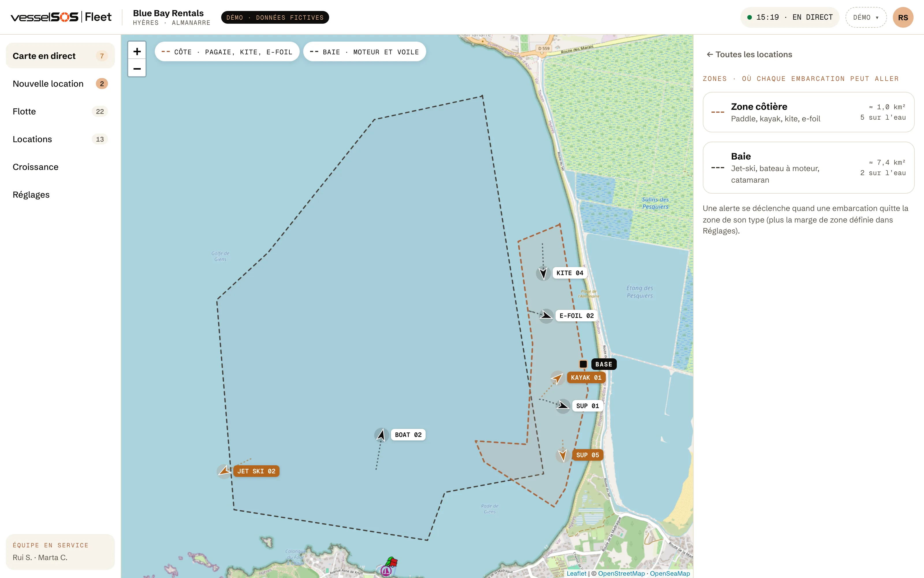
Task: Go to the Flotte section
Action: (60, 111)
